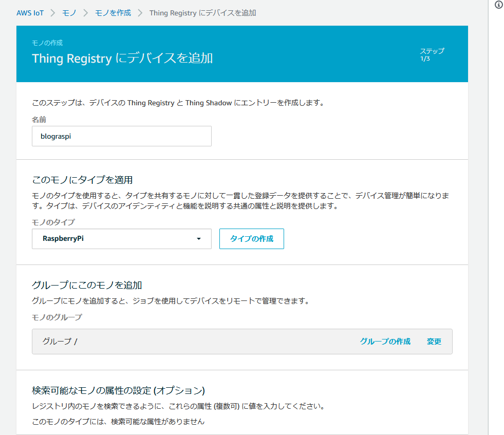
Task: Go to AWS IoT breadcrumb link
Action: [x=30, y=13]
